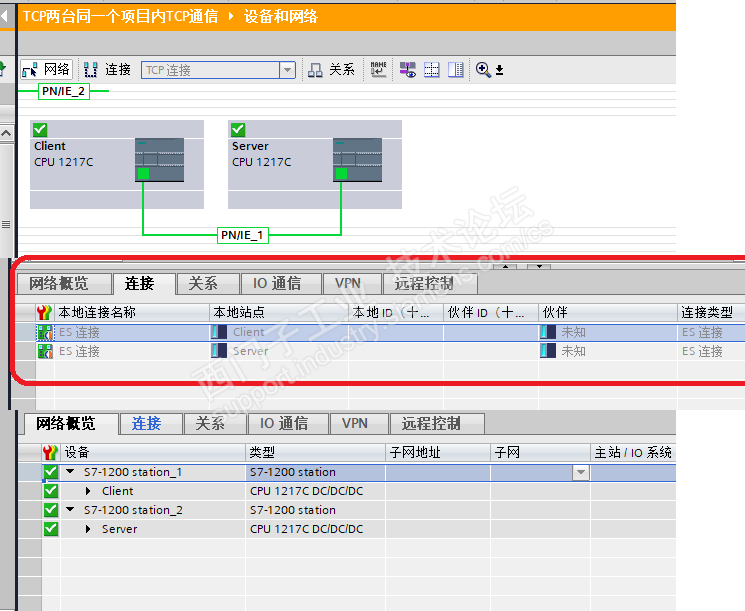Open the zoom level arrow next to magnifier
745x611 pixels.
point(499,70)
